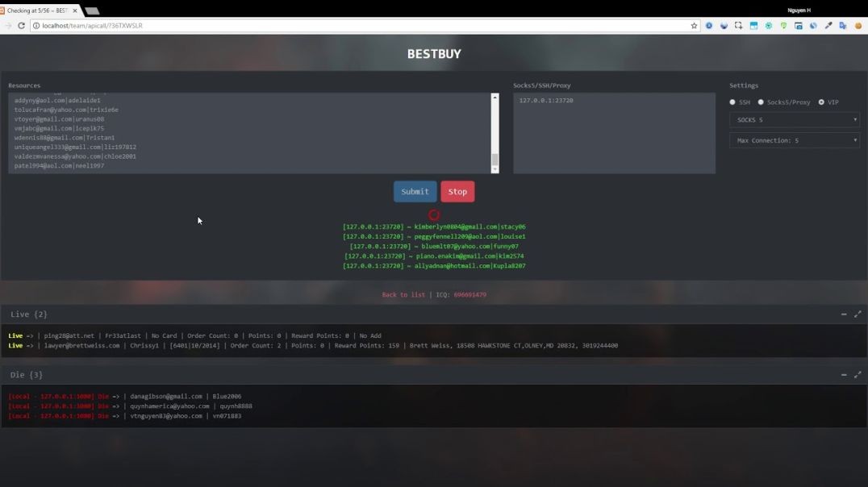Click the forward navigation arrow
The image size is (868, 487).
pos(8,26)
